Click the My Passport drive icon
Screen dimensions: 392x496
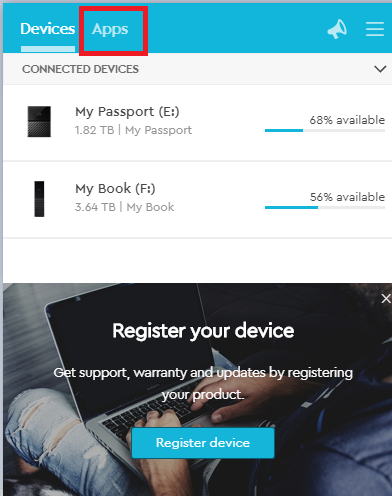[39, 121]
